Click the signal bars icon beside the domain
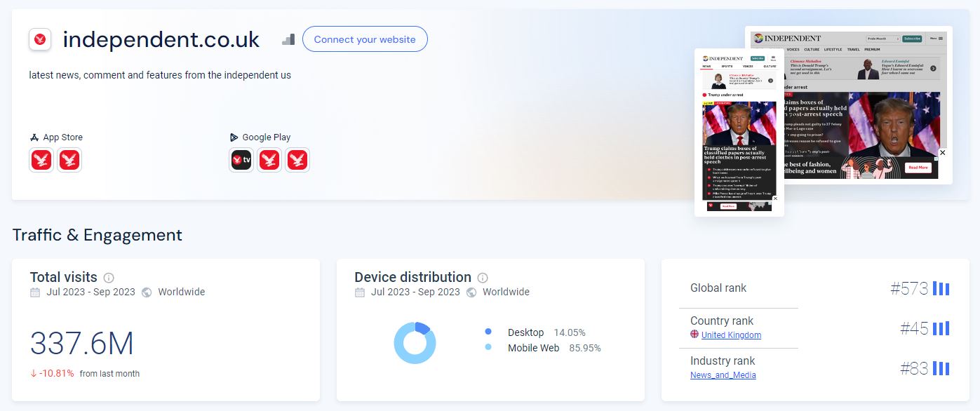 [x=288, y=39]
